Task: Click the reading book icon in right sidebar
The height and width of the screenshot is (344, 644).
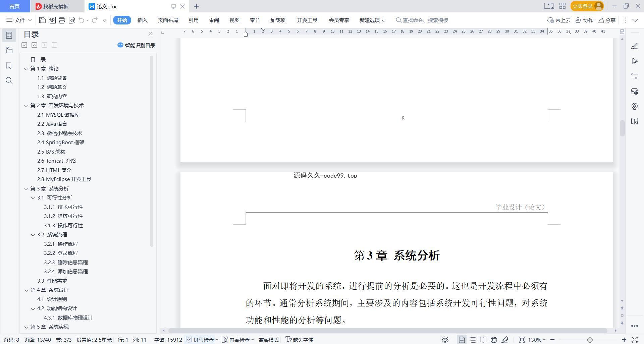Action: 634,121
